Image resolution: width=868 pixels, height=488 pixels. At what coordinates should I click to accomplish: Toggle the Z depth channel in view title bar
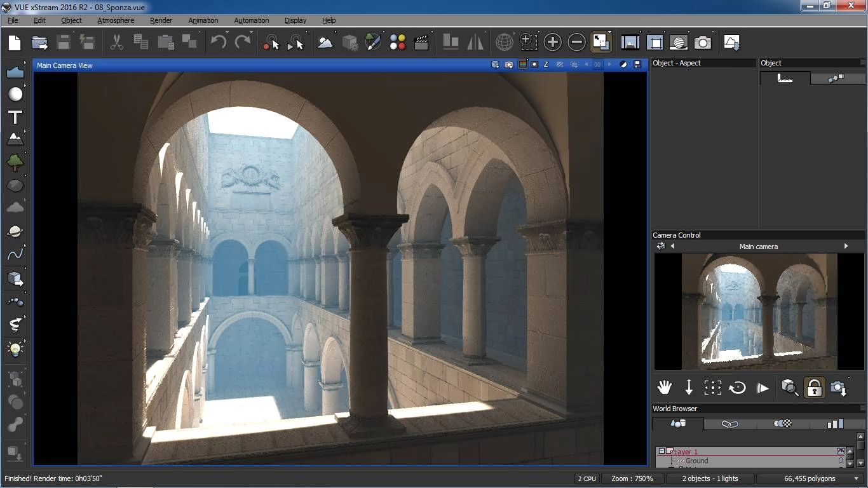coord(546,65)
